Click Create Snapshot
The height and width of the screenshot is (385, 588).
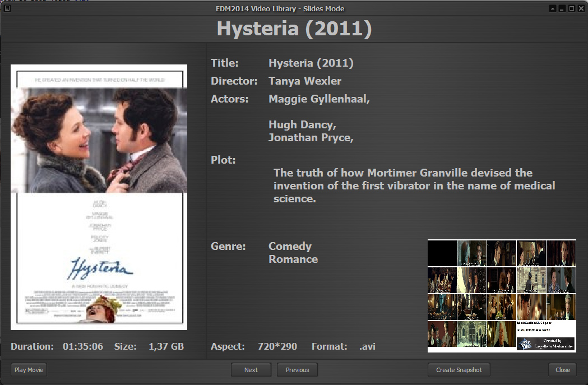(x=459, y=370)
